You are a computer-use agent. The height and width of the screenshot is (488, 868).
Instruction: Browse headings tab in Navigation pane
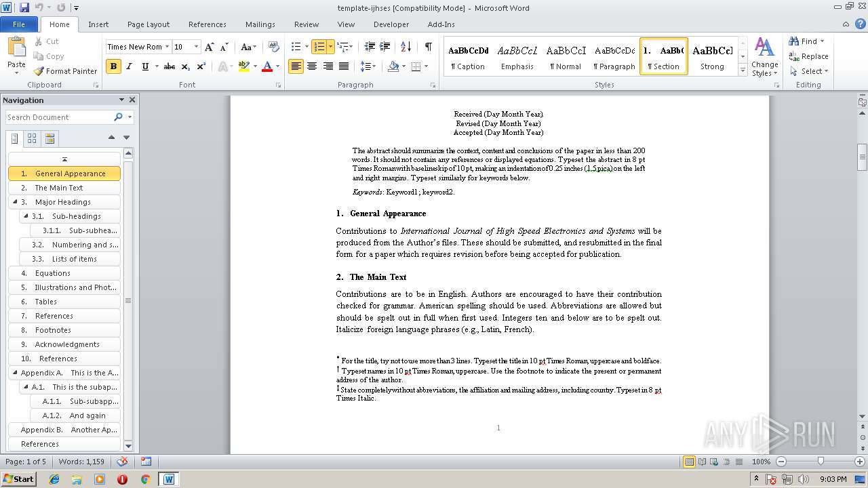point(15,138)
